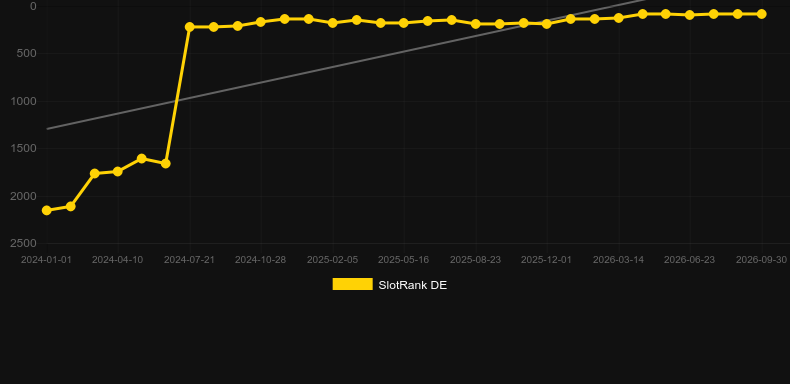Select the data point above 2025-12-01
The height and width of the screenshot is (384, 790).
click(547, 24)
